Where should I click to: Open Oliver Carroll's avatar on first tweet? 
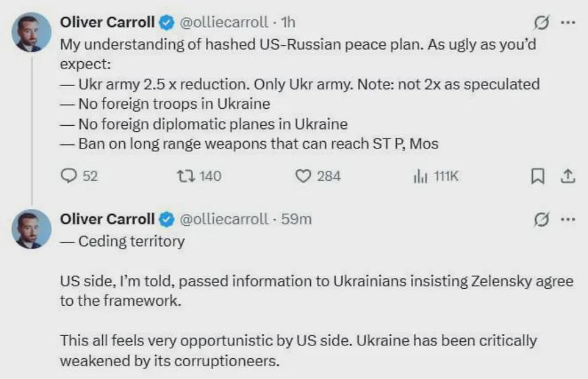coord(31,32)
